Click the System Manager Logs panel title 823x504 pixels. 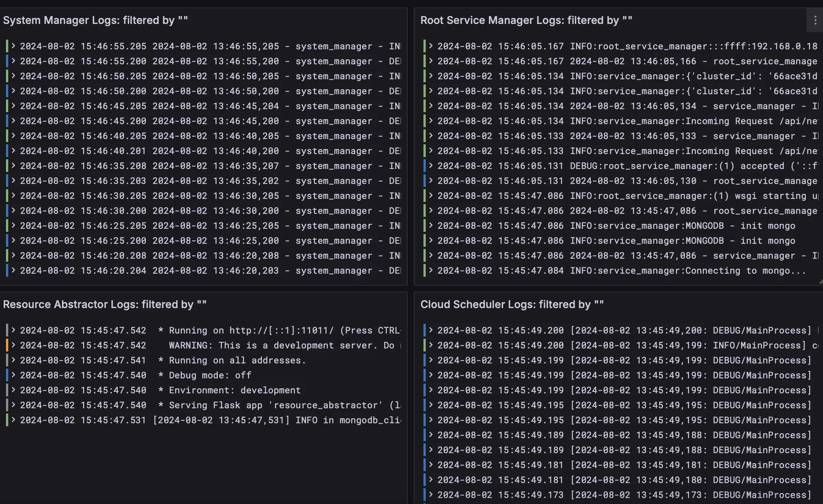(95, 20)
